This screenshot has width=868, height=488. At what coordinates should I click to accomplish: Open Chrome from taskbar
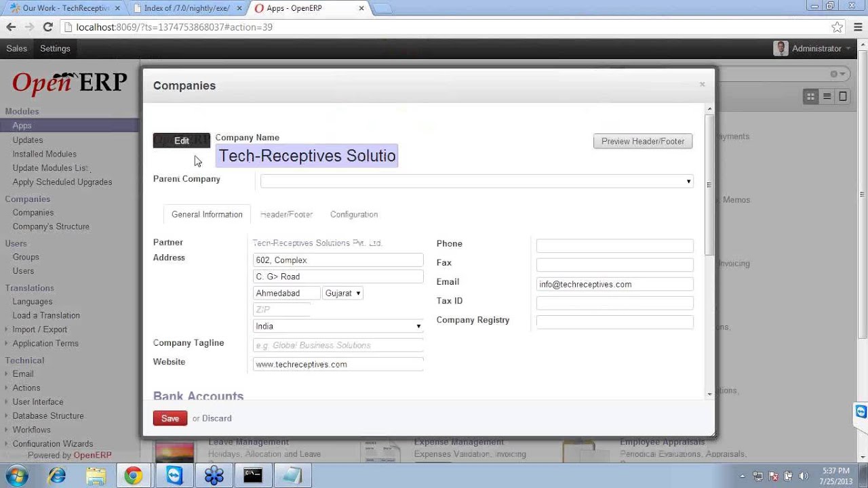pos(134,475)
